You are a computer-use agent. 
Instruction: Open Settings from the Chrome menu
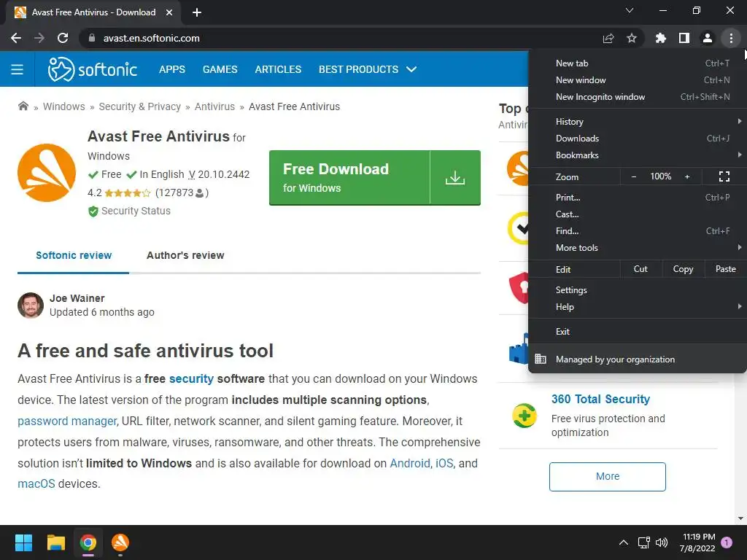coord(638,290)
